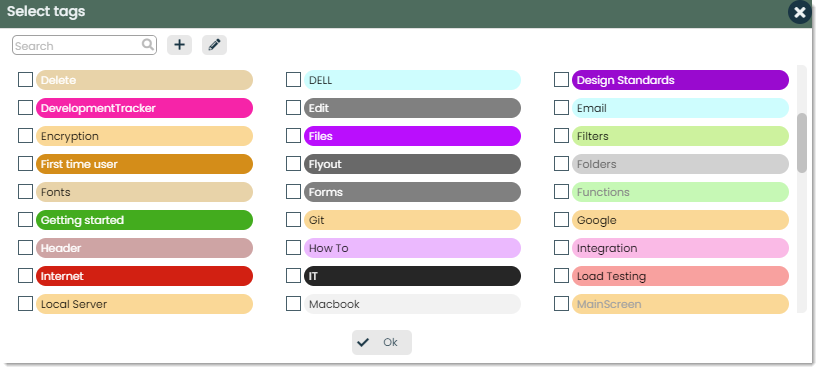The width and height of the screenshot is (820, 371).
Task: Click the red Internet tag label
Action: (x=144, y=276)
